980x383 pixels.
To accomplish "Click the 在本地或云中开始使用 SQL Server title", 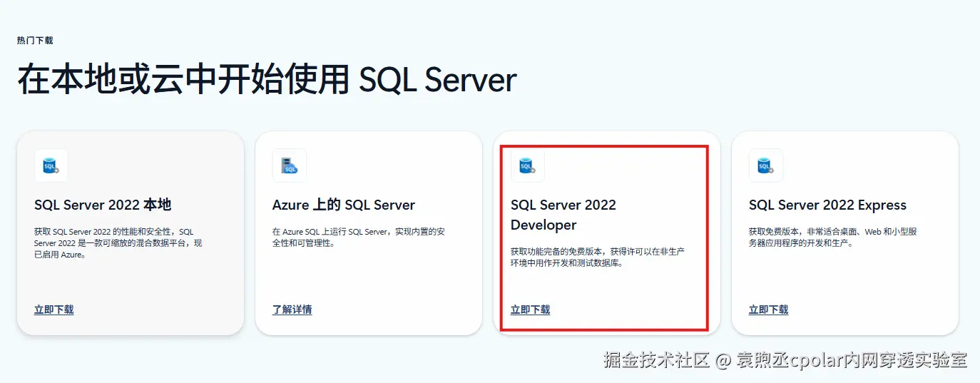I will (x=267, y=80).
